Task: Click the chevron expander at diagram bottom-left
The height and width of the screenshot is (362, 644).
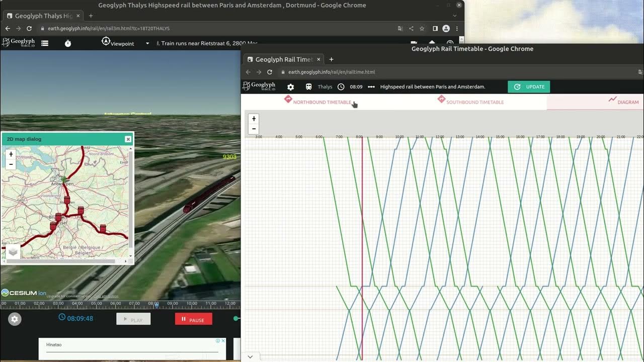Action: coord(250,356)
